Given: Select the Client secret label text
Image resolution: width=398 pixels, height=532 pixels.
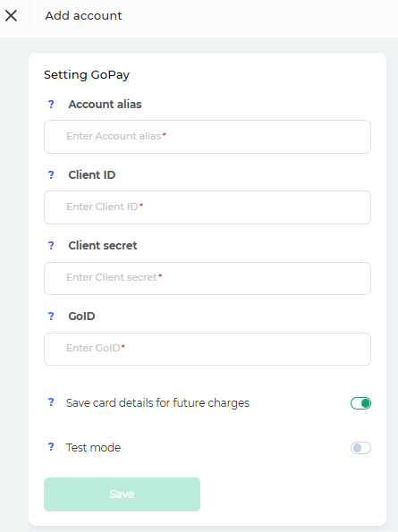Looking at the screenshot, I should pyautogui.click(x=103, y=245).
